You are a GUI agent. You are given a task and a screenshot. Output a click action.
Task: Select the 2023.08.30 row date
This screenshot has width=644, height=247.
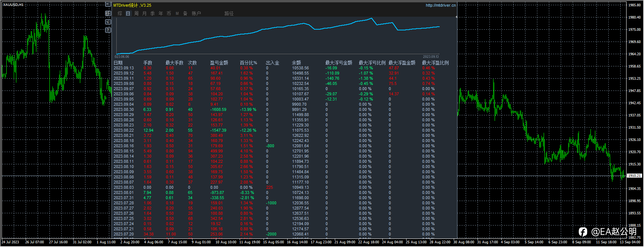[124, 109]
